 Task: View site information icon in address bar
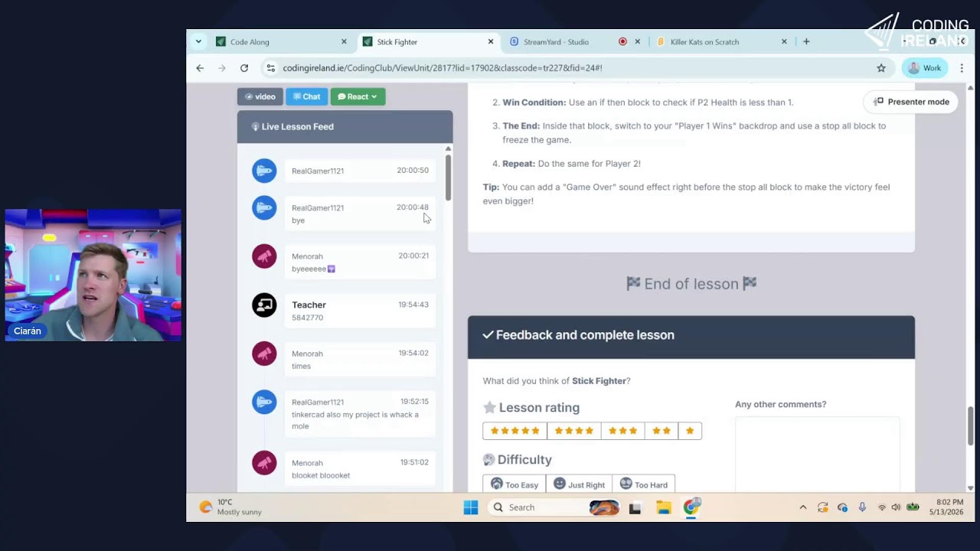pyautogui.click(x=270, y=68)
